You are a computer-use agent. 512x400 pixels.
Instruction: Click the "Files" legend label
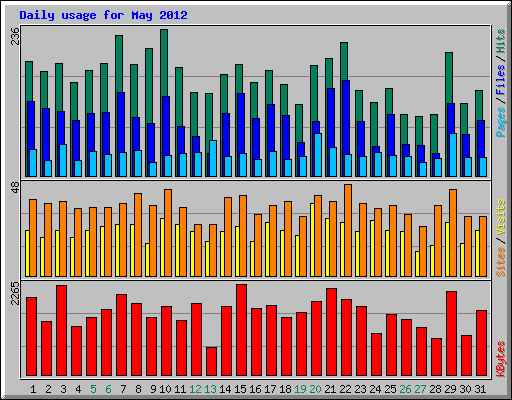[501, 80]
